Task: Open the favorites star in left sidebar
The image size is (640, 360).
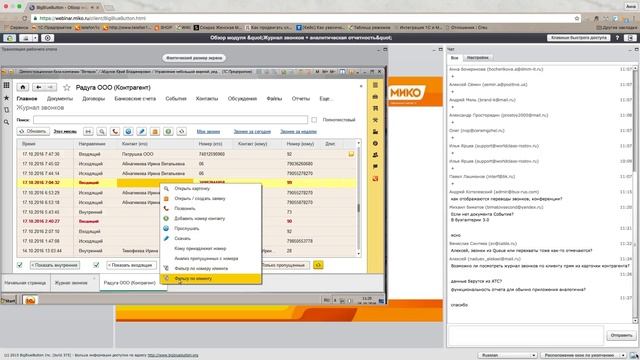Action: tap(6, 98)
